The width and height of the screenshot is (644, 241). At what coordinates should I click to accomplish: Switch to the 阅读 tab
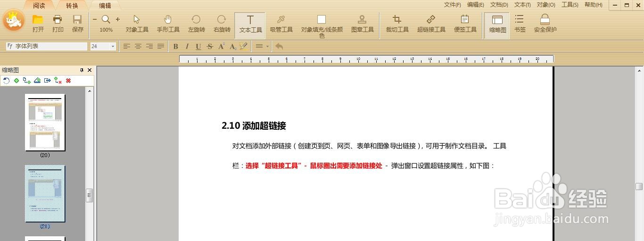pyautogui.click(x=39, y=6)
